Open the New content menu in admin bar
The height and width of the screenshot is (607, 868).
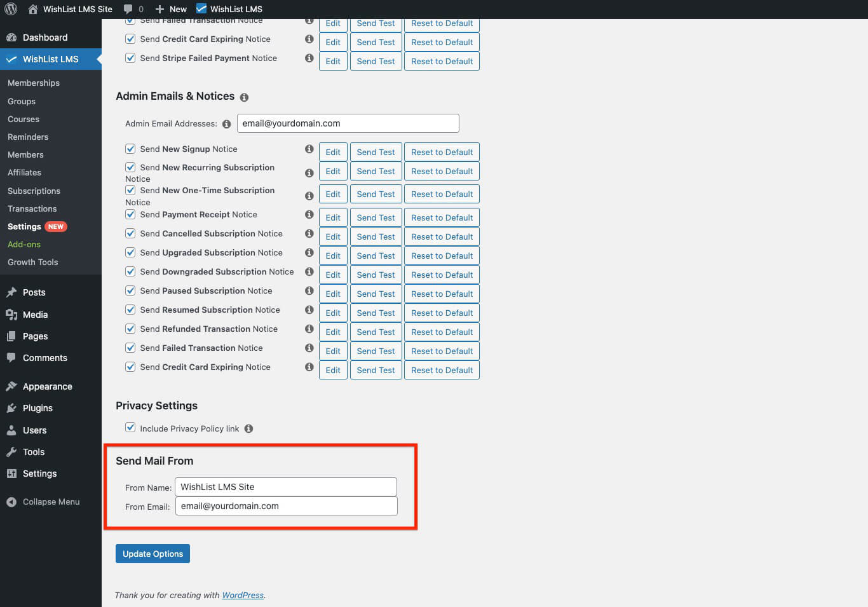coord(172,9)
